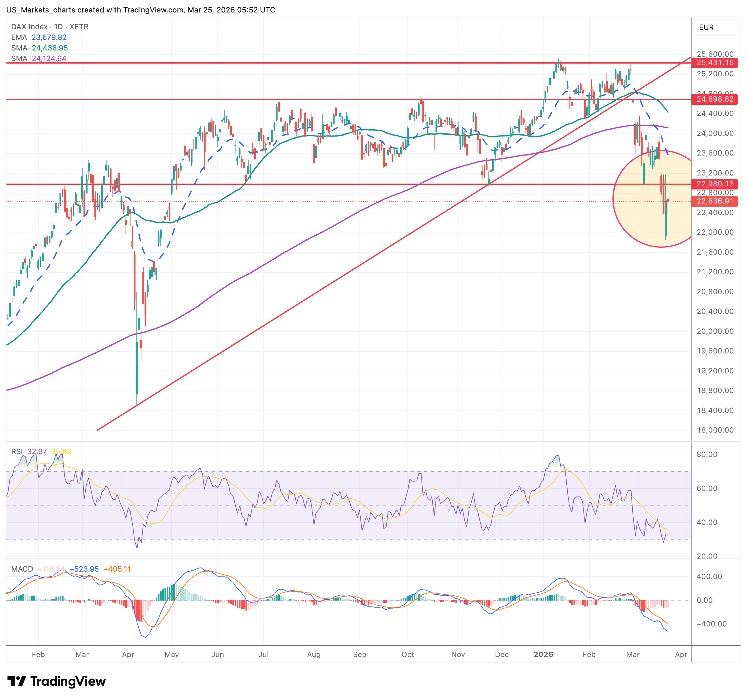This screenshot has width=747, height=700.
Task: Click the TradingView wordmark text
Action: tap(68, 681)
